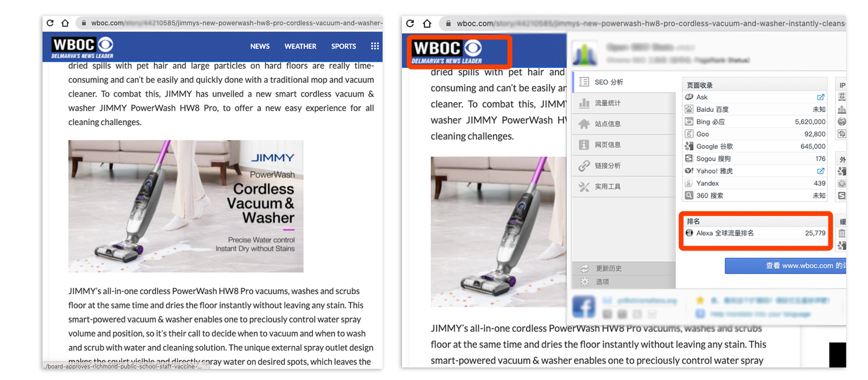Click the Alexa rank icon
Viewport: 868px width, 380px height.
coord(689,233)
